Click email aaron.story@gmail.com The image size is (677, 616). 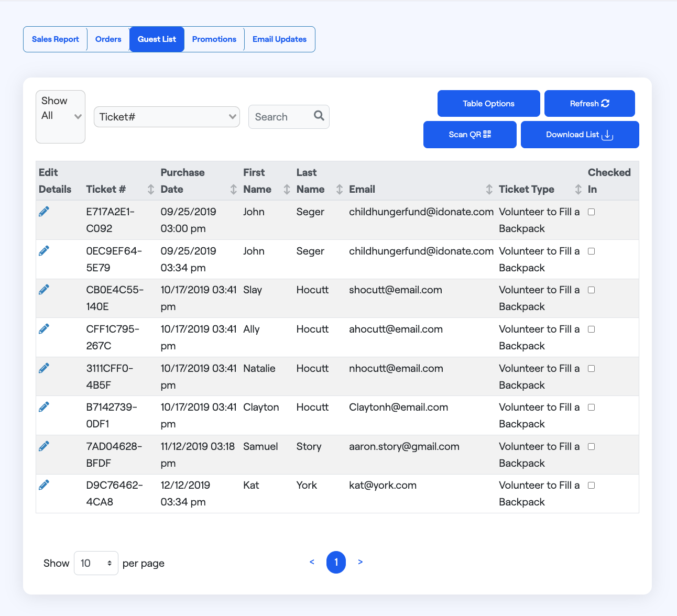(x=404, y=446)
